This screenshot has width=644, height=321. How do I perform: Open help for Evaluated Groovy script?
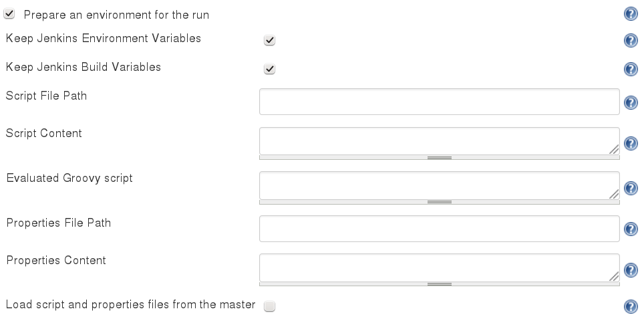(x=630, y=188)
